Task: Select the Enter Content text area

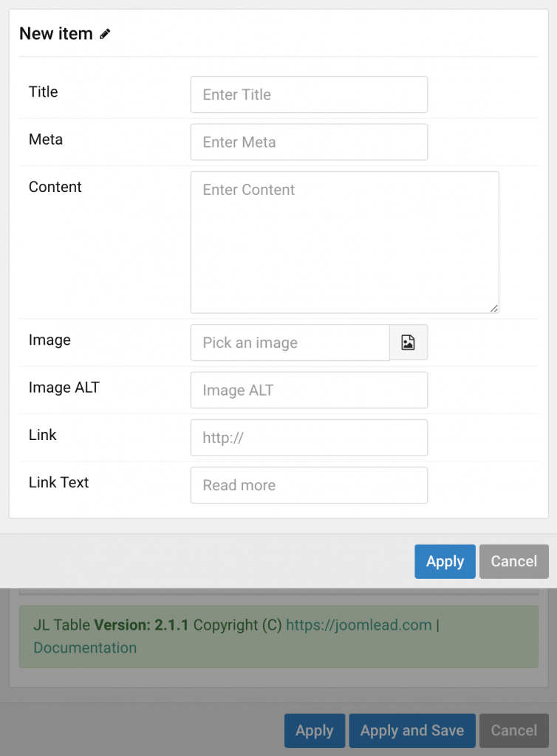Action: coord(344,236)
